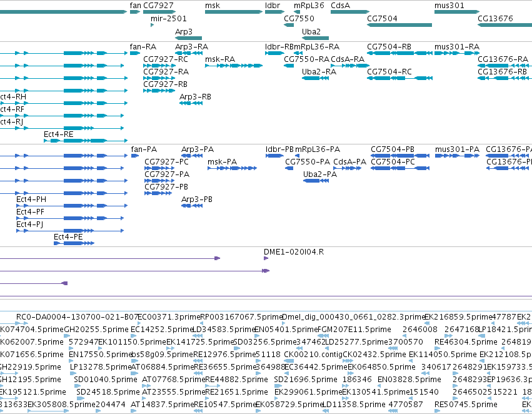Click the fan-RA transcript label
This screenshot has width=532, height=414.
143,47
